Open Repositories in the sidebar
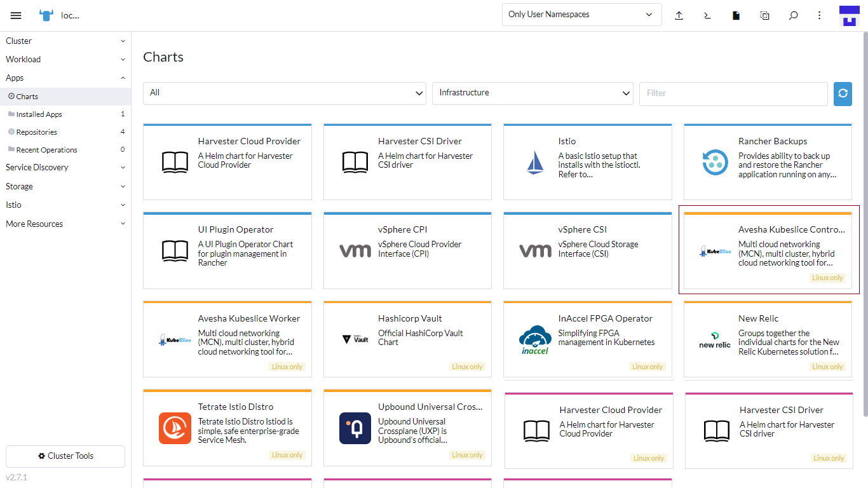 pos(65,132)
